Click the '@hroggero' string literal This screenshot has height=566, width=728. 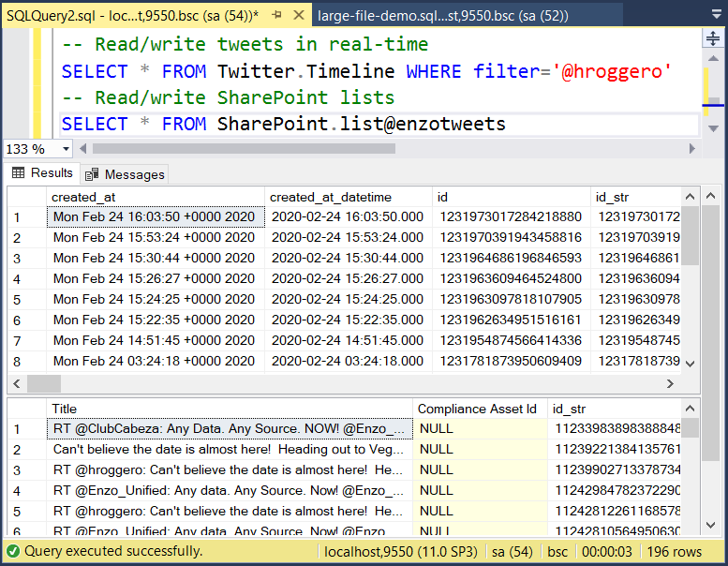[612, 71]
